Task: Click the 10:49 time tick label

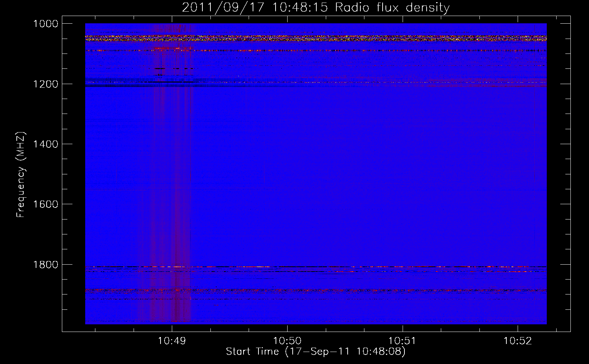Action: [172, 341]
